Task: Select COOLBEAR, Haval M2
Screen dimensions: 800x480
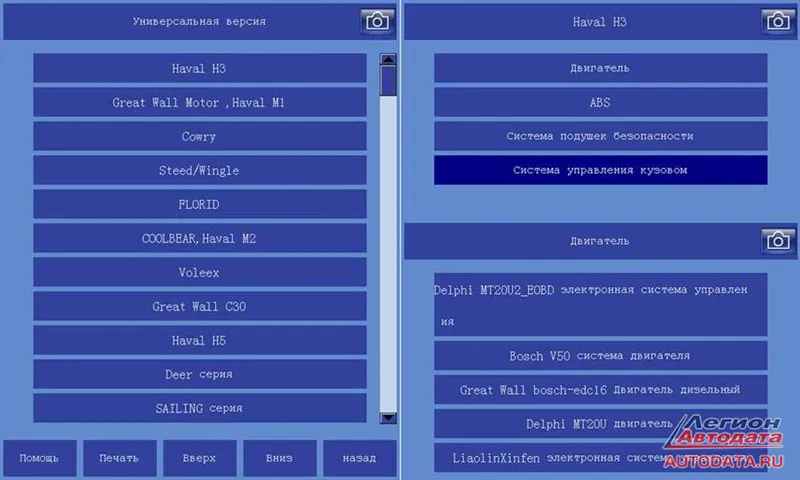Action: [x=199, y=238]
